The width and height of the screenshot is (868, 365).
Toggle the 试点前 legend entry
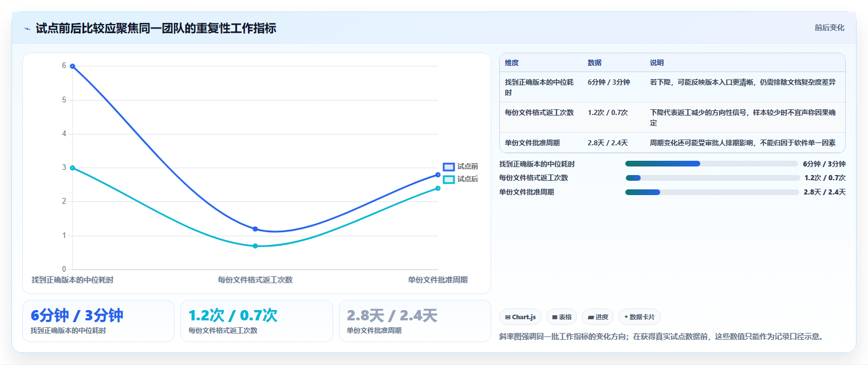pos(461,166)
